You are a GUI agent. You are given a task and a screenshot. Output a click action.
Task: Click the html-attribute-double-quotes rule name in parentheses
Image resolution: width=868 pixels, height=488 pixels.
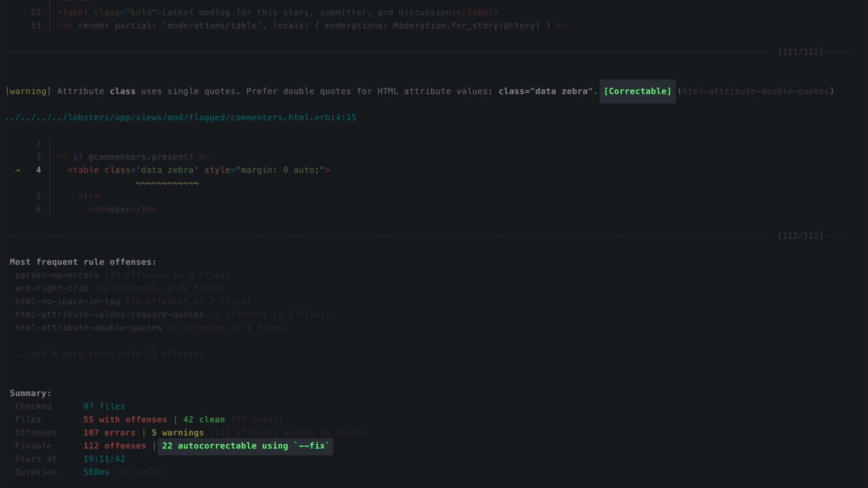click(755, 91)
